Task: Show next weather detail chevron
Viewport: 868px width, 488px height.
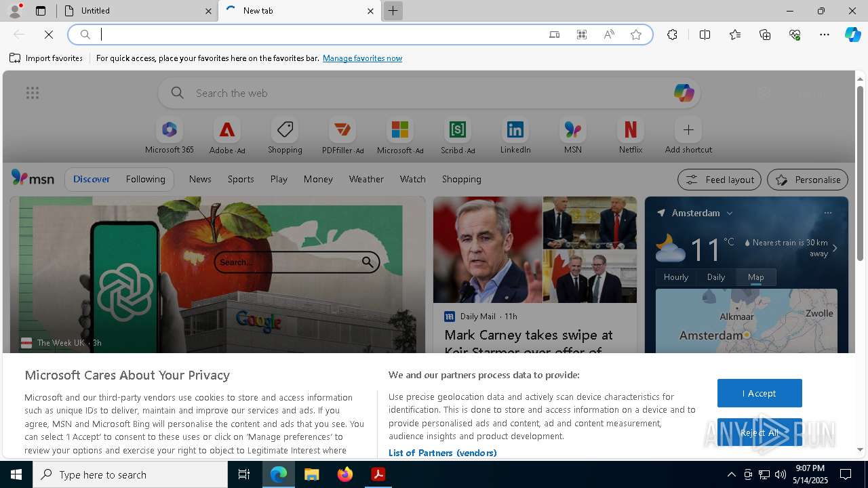Action: (x=835, y=248)
